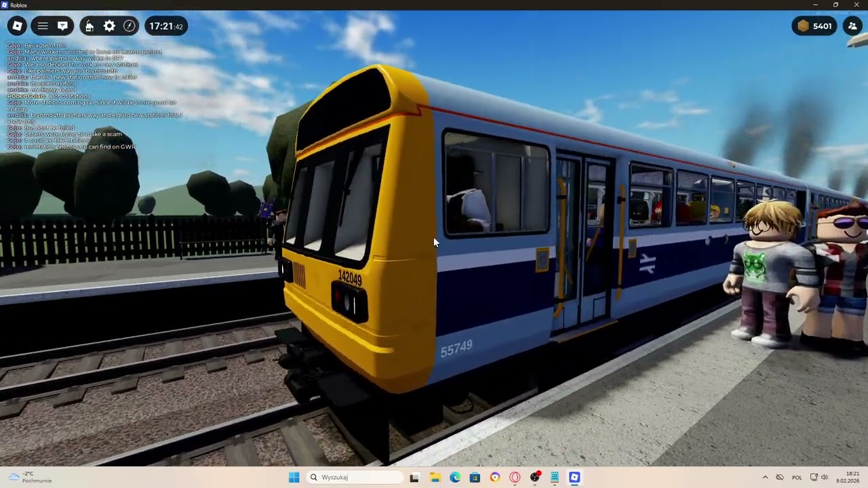Viewport: 868px width, 488px height.
Task: Open the Windows Start menu
Action: tap(294, 477)
